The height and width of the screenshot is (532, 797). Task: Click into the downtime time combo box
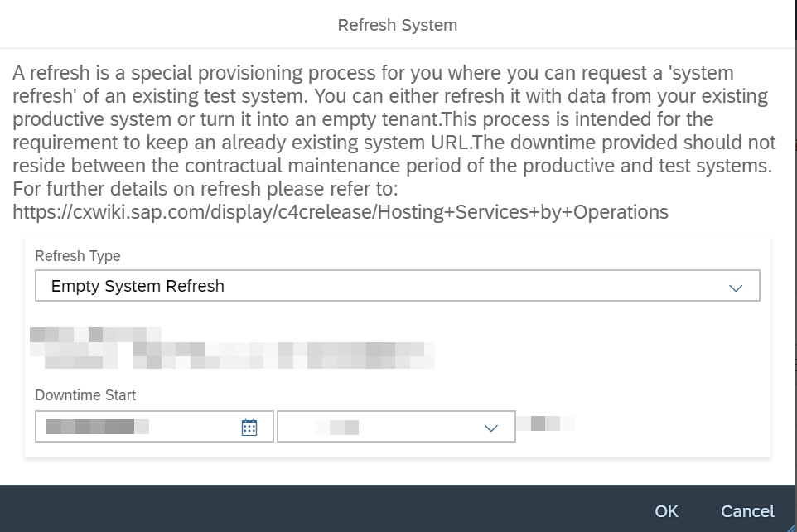point(397,426)
